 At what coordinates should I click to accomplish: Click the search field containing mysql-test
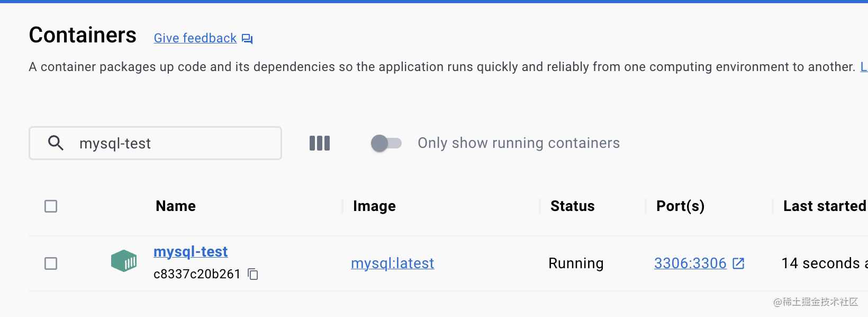click(x=175, y=143)
